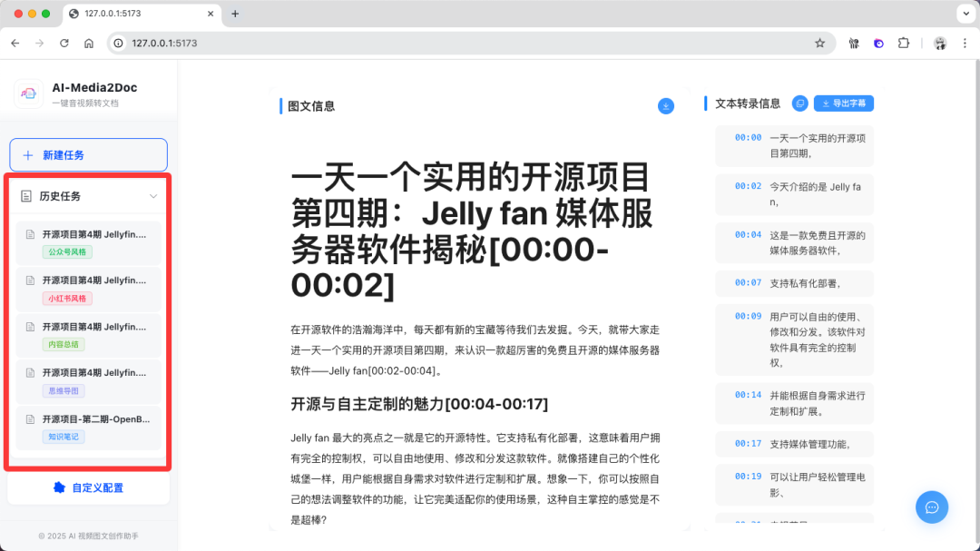Click document icon of 思维导图 task
This screenshot has width=980, height=551.
(30, 373)
